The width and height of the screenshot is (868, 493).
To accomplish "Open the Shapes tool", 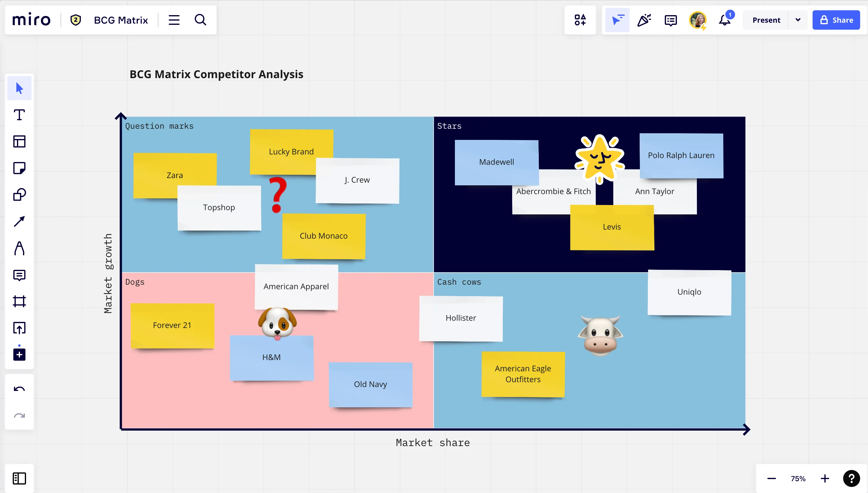I will coord(19,195).
